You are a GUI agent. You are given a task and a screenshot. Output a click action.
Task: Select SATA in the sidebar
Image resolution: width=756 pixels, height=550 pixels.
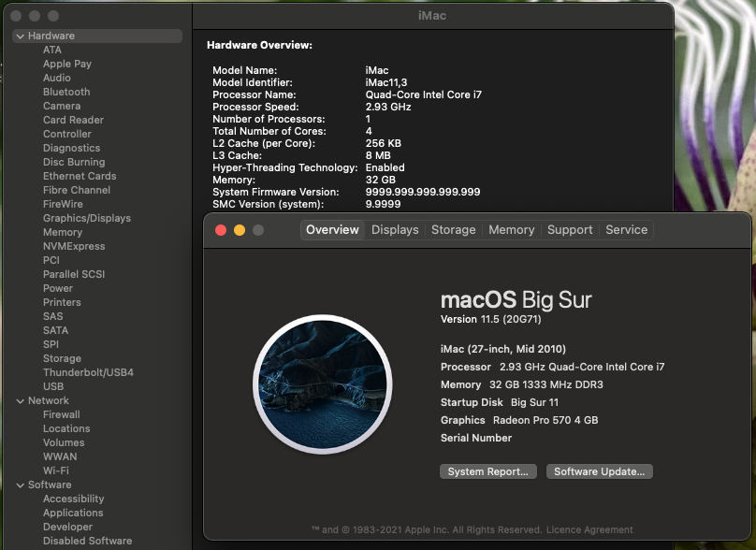[x=55, y=330]
